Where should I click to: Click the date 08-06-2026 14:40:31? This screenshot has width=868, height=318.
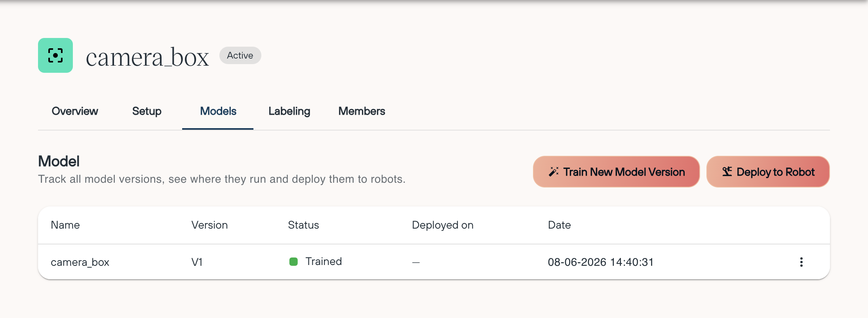coord(601,262)
